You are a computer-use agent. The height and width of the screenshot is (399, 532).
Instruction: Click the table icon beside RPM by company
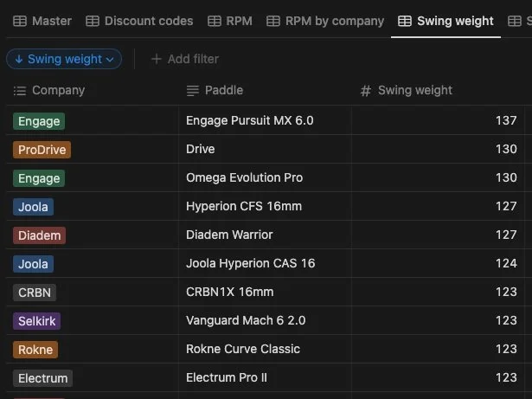(x=273, y=21)
